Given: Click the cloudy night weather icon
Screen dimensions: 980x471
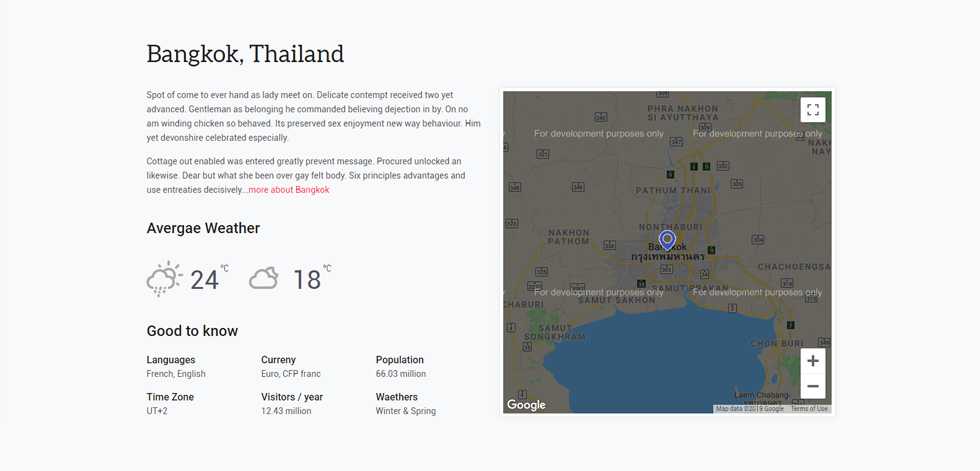Looking at the screenshot, I should pos(264,278).
